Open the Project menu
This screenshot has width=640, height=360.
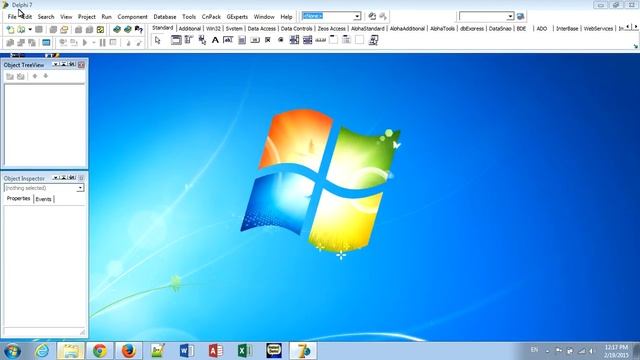click(x=87, y=17)
